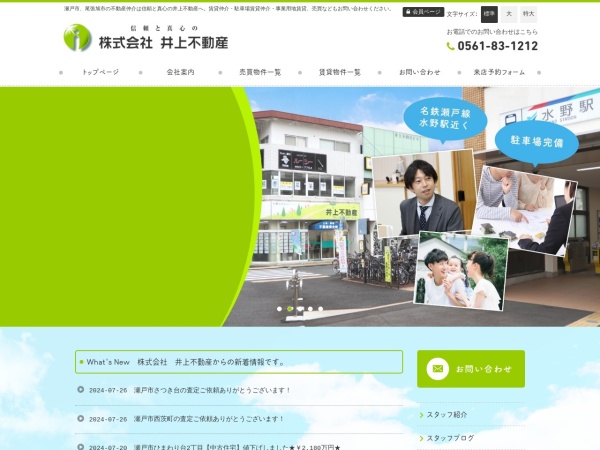
Task: Open 来店予約フォーム menu item
Action: point(499,72)
